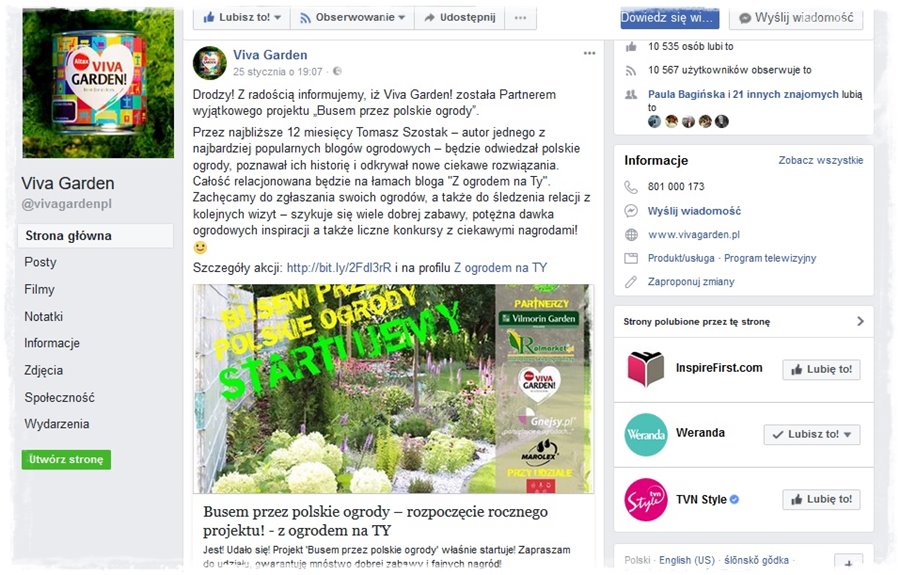Click the add language plus icon

pyautogui.click(x=848, y=561)
